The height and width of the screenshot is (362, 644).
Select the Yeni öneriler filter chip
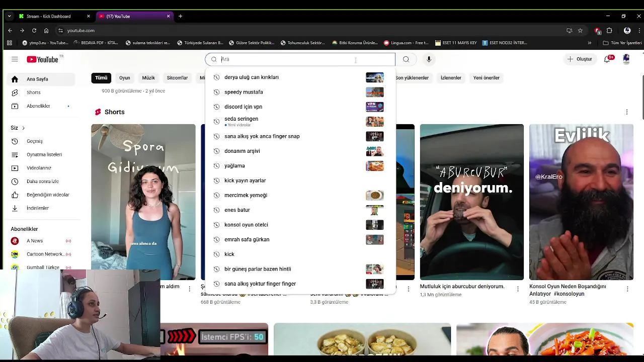tap(486, 78)
